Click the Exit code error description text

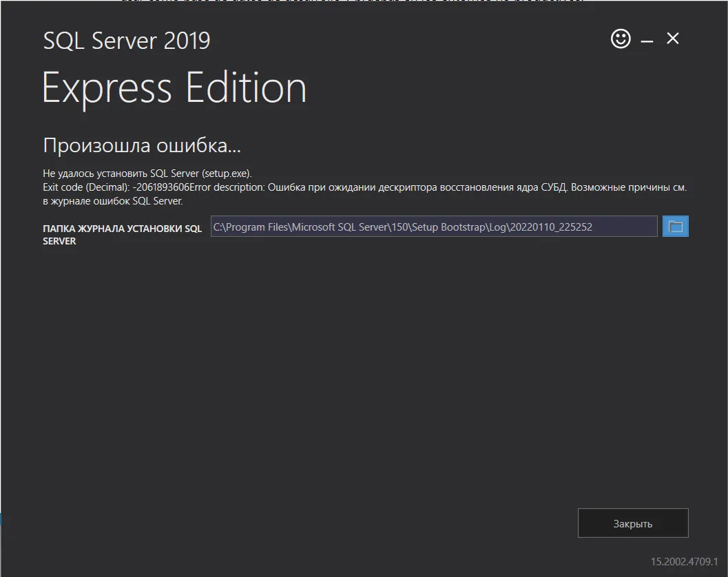364,194
